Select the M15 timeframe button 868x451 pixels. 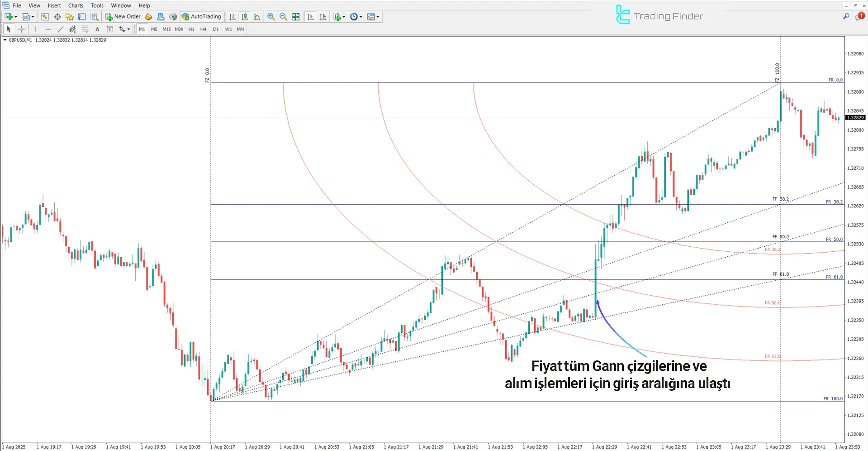click(166, 29)
